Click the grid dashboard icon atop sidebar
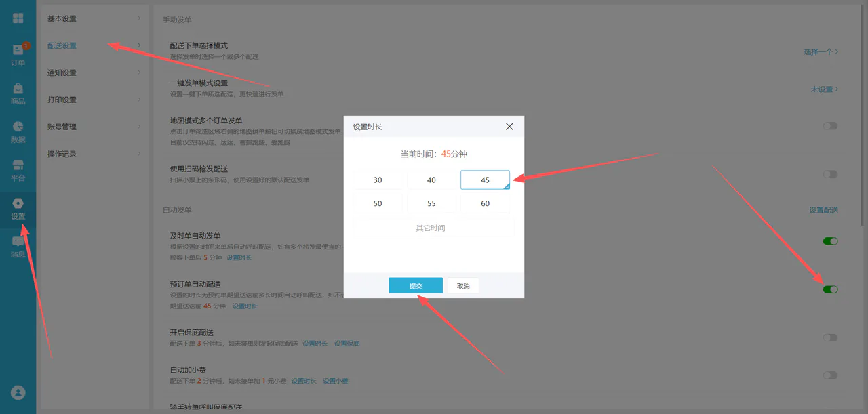The width and height of the screenshot is (868, 414). tap(18, 18)
